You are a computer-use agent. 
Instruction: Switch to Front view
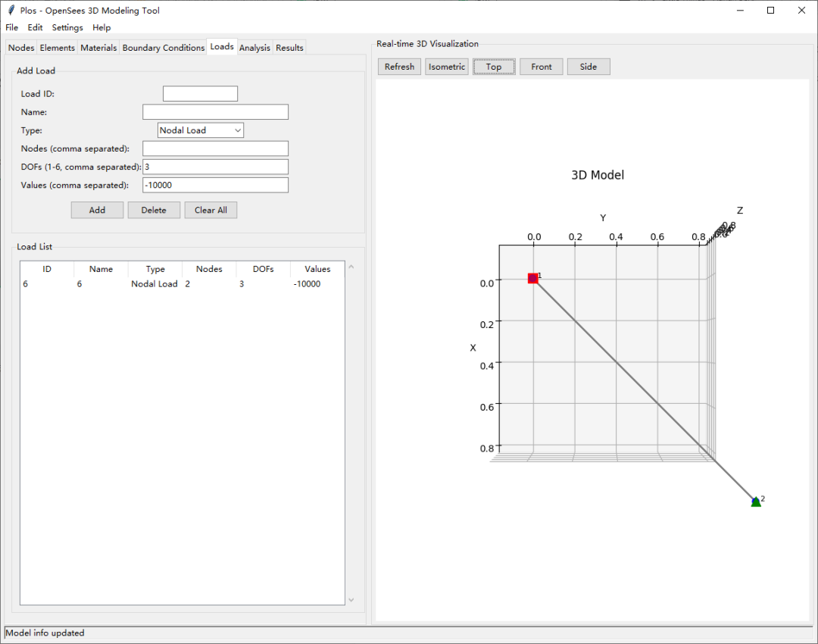[x=542, y=67]
